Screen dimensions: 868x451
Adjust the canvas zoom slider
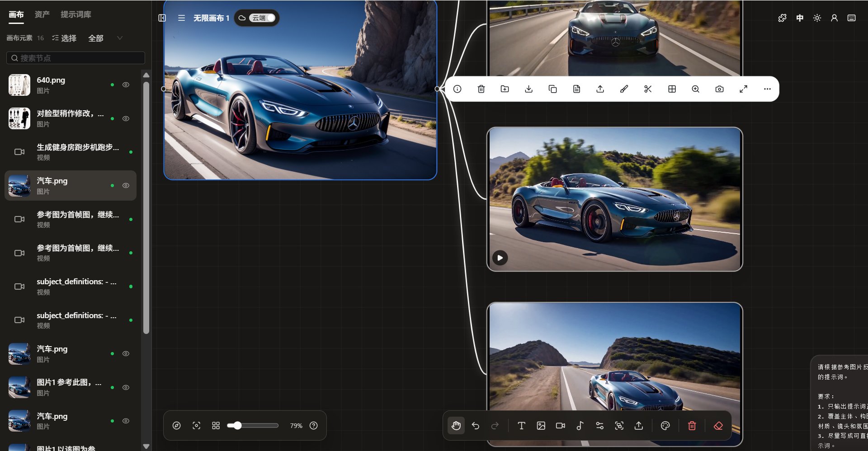click(253, 426)
